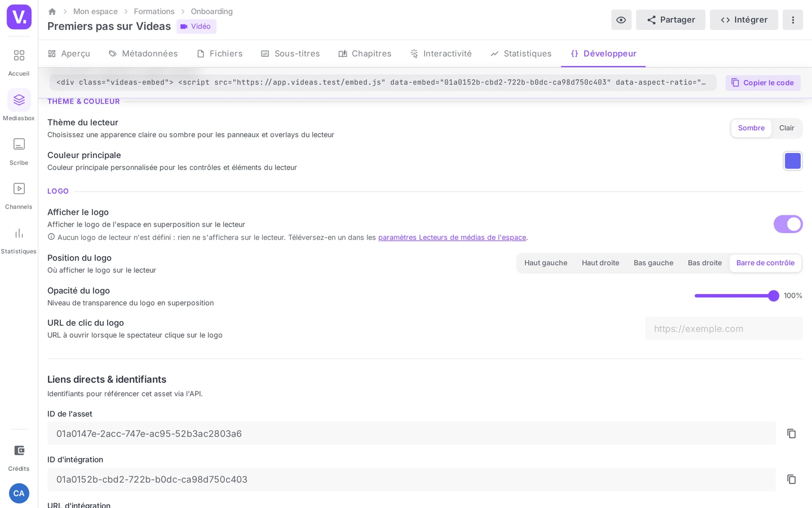
Task: Click the Intégrer button
Action: (743, 20)
